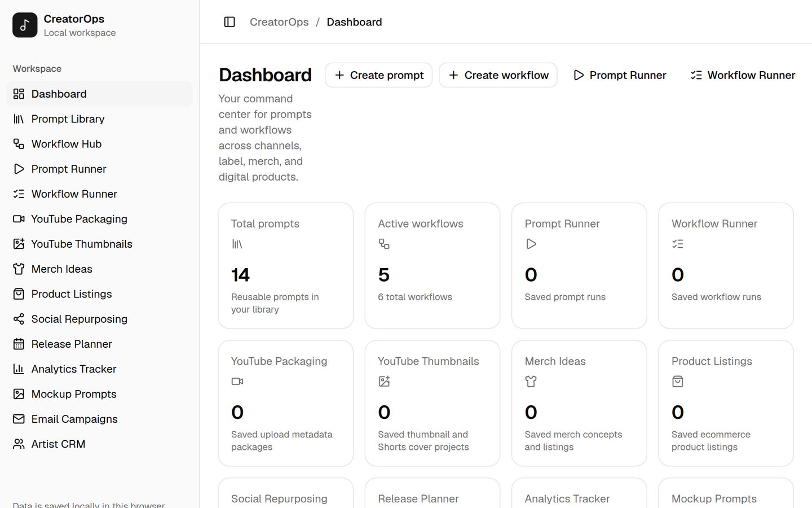Click 'Saved merch concepts and listings' text

tap(573, 441)
